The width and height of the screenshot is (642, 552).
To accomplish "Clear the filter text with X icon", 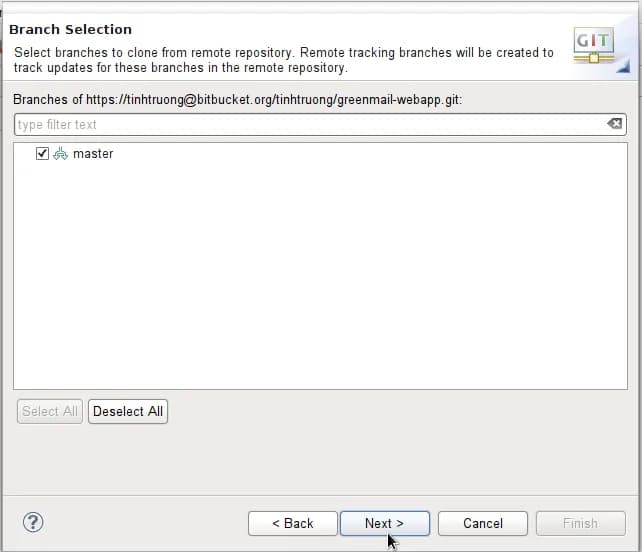I will (x=614, y=124).
